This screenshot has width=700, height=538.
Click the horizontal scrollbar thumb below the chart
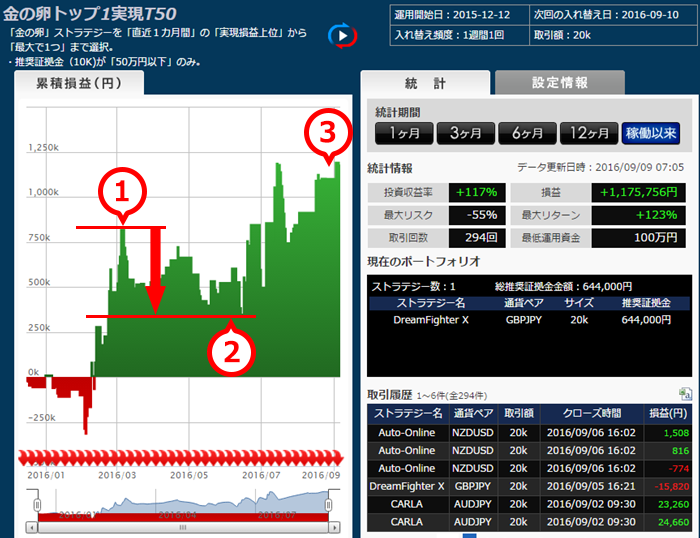[182, 527]
